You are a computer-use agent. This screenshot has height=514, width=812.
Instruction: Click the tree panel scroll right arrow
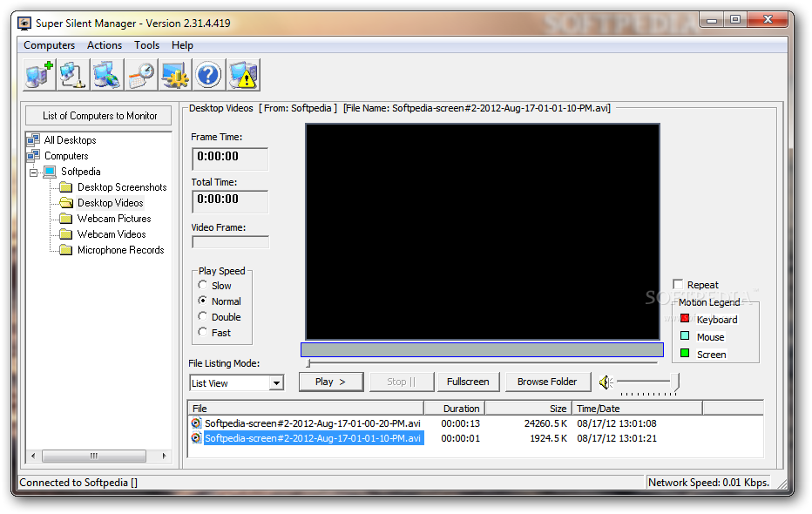click(164, 456)
